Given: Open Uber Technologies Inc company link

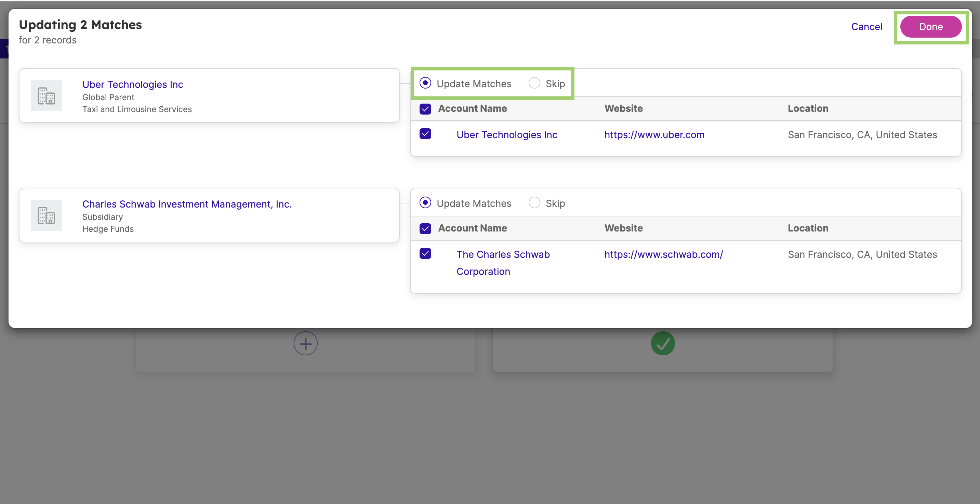Looking at the screenshot, I should point(132,84).
